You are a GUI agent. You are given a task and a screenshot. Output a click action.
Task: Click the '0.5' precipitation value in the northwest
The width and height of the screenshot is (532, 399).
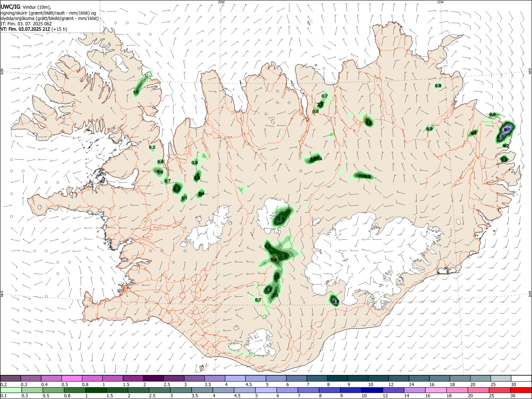[152, 147]
